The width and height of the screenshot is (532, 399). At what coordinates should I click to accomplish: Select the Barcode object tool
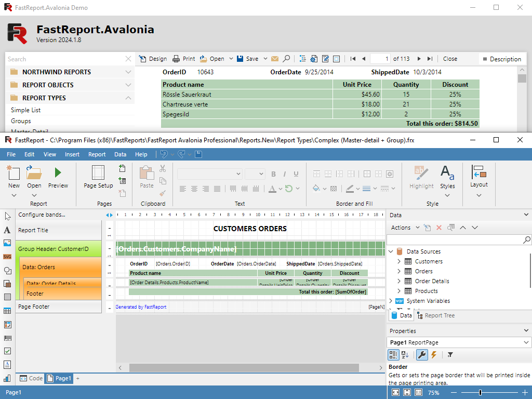[7, 338]
